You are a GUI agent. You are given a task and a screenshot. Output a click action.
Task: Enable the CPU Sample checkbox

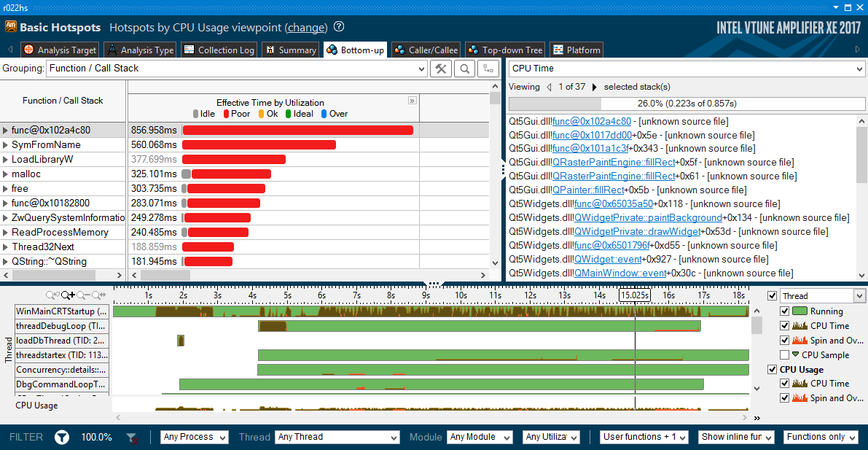(x=784, y=354)
